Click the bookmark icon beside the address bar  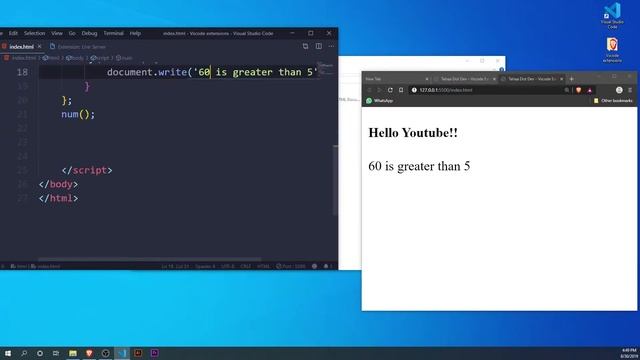click(401, 90)
